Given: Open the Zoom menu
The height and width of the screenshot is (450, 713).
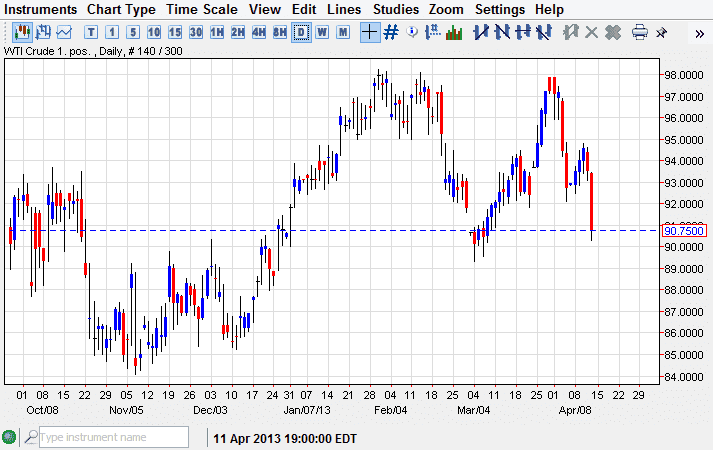Looking at the screenshot, I should coord(446,9).
